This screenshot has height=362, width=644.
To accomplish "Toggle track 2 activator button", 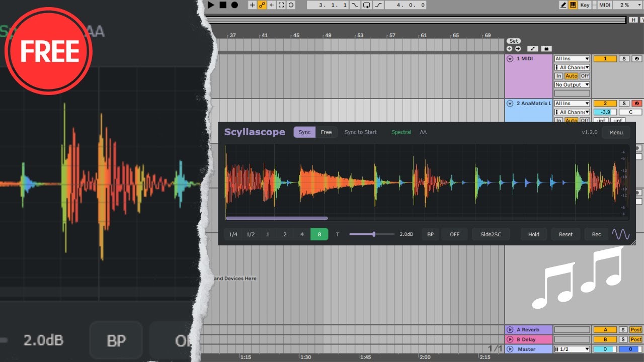I will (605, 104).
